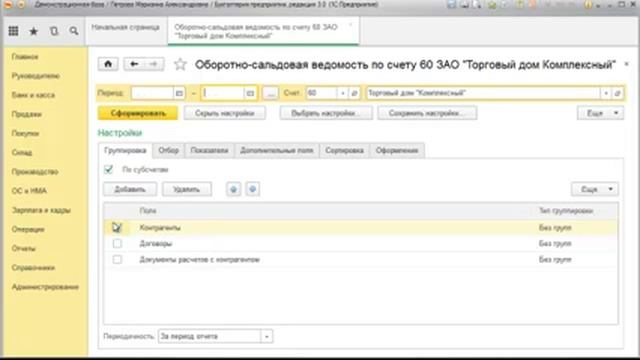The width and height of the screenshot is (640, 360).
Task: Open ОС и НМА section
Action: 29,191
